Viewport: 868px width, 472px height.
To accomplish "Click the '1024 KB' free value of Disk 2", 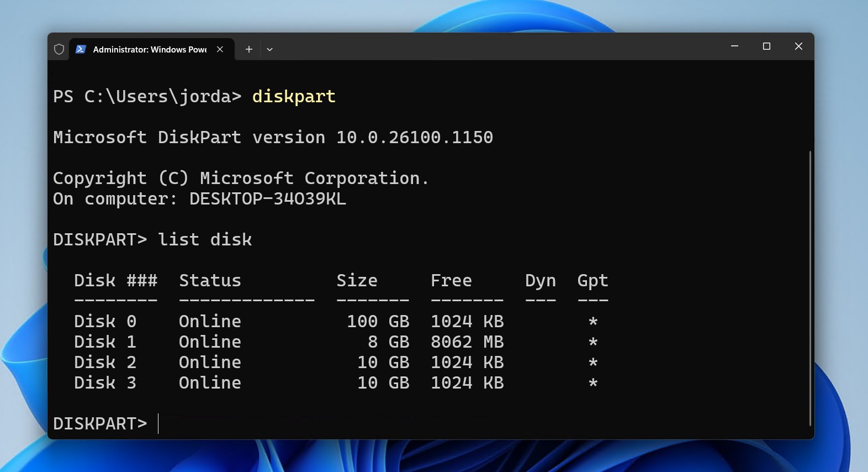I will click(467, 362).
